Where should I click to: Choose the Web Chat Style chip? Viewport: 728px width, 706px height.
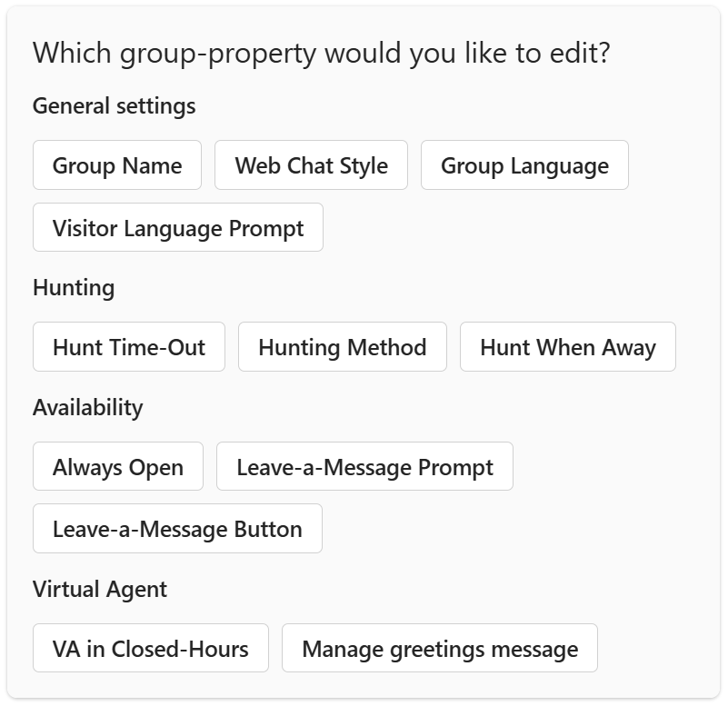pyautogui.click(x=311, y=165)
